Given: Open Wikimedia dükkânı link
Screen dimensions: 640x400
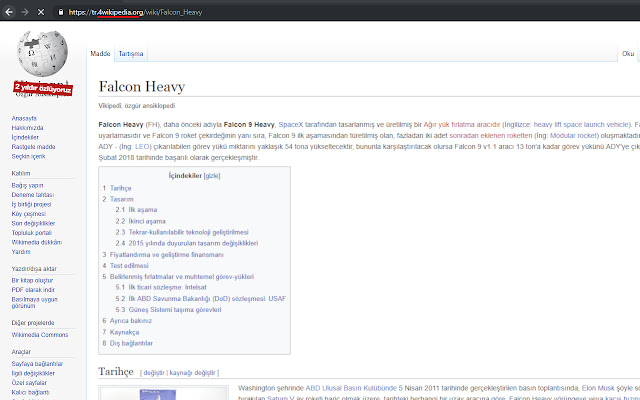Looking at the screenshot, I should 37,242.
